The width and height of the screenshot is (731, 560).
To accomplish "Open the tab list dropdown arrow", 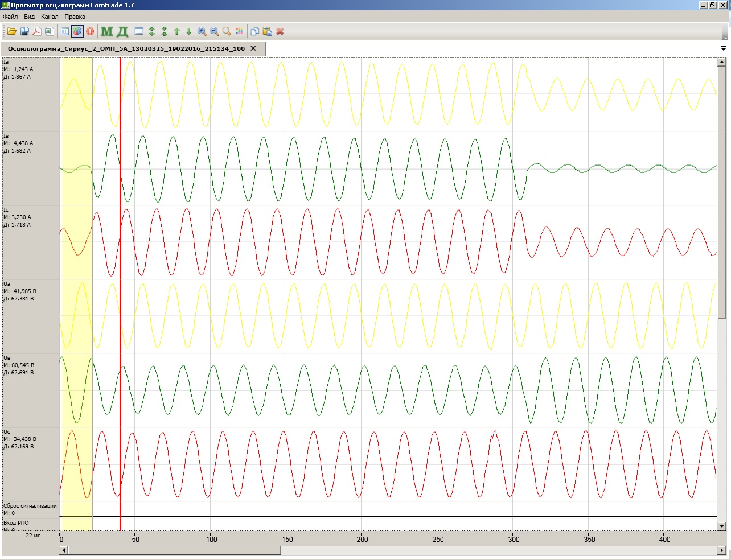I will (724, 48).
